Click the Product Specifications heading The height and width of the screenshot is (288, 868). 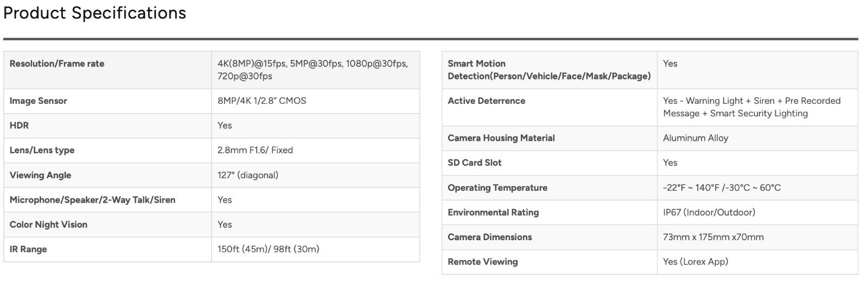[95, 13]
